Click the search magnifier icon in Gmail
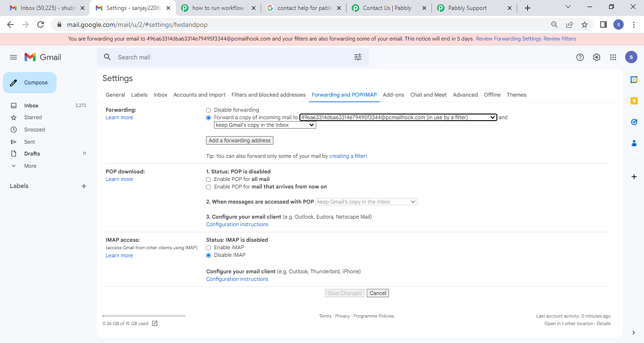The height and width of the screenshot is (343, 644). click(107, 57)
